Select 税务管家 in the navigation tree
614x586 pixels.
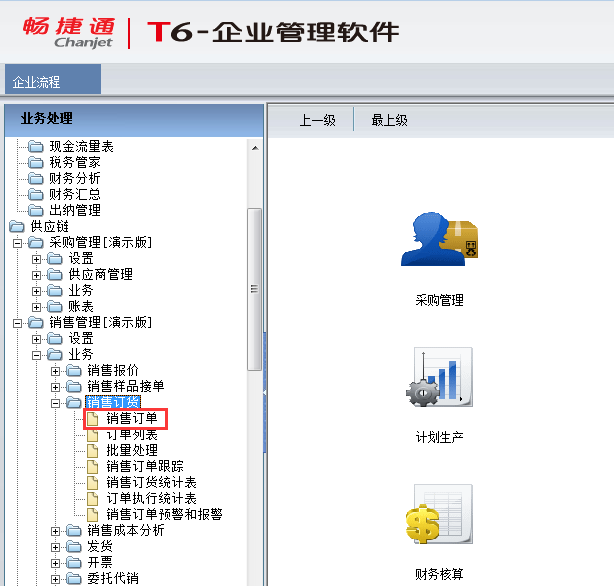tap(75, 163)
